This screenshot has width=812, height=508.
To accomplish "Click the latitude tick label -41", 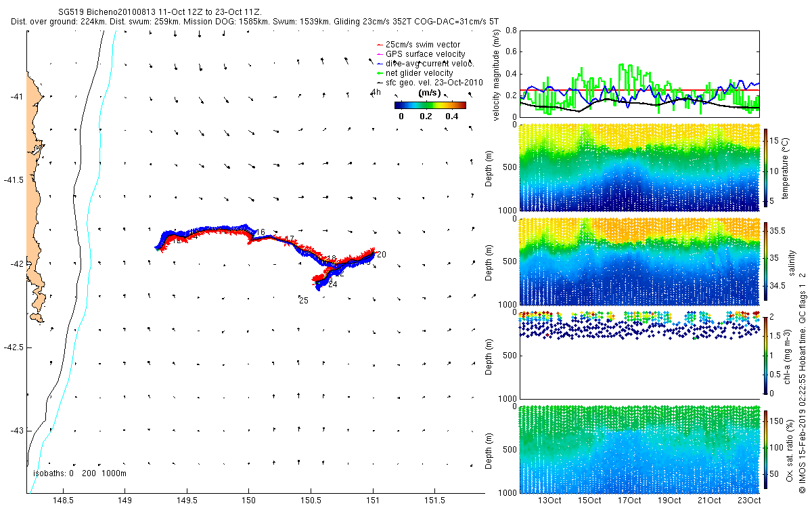I will [x=16, y=97].
